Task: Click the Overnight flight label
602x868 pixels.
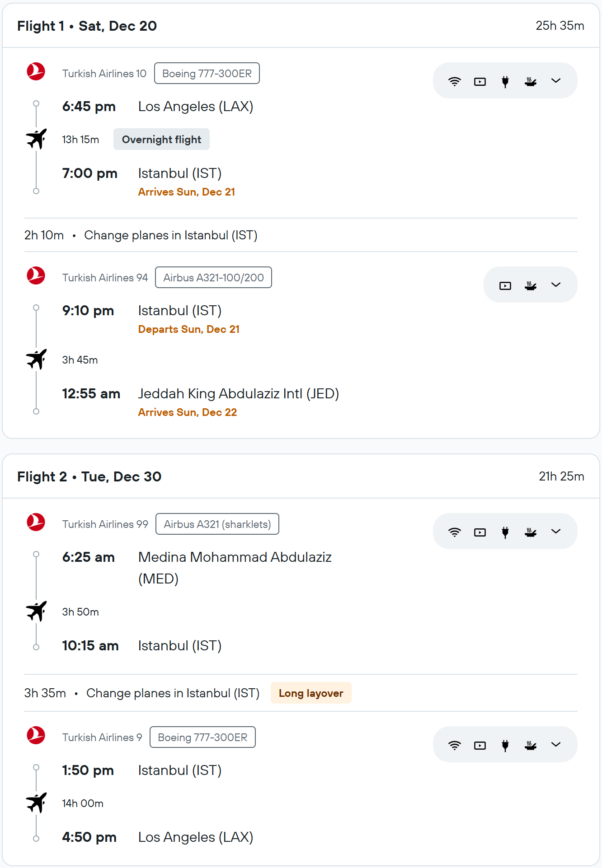Action: [161, 140]
